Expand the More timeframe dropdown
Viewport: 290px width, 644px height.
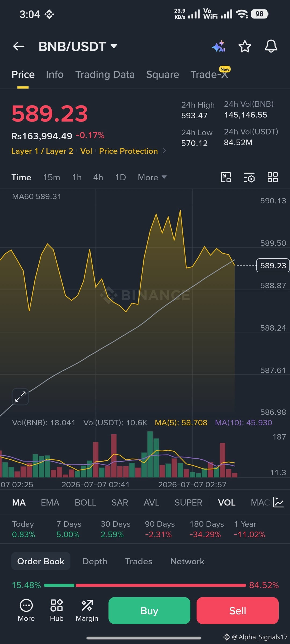tap(152, 177)
